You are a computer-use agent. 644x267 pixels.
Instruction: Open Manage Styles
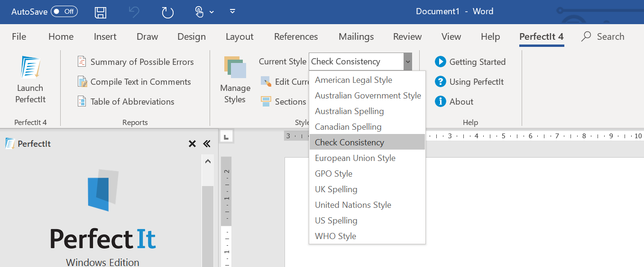(x=235, y=80)
